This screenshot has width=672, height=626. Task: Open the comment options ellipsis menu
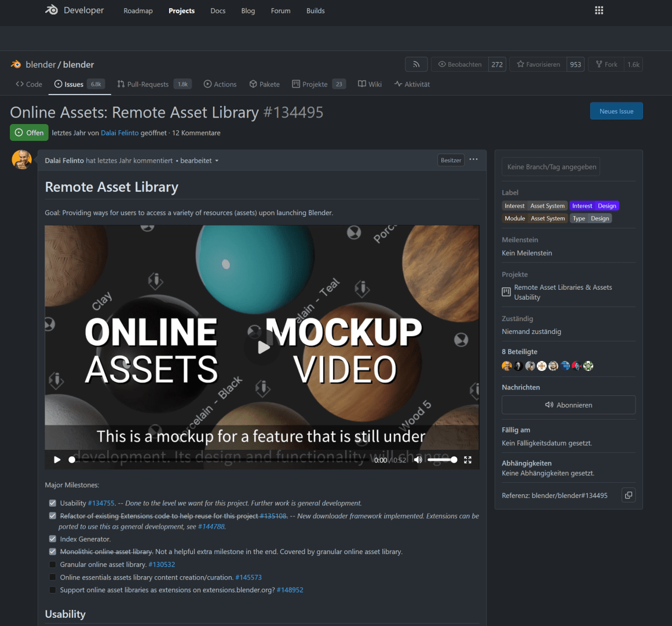pyautogui.click(x=473, y=159)
